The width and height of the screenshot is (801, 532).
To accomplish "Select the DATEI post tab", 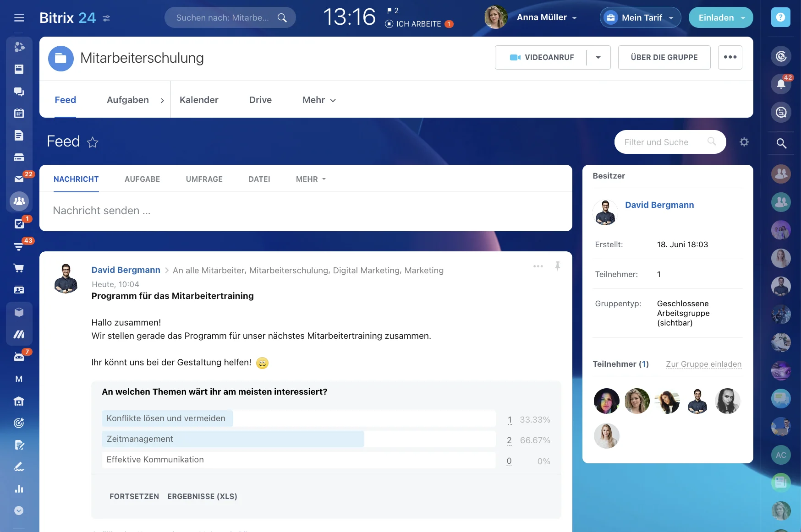I will 259,179.
